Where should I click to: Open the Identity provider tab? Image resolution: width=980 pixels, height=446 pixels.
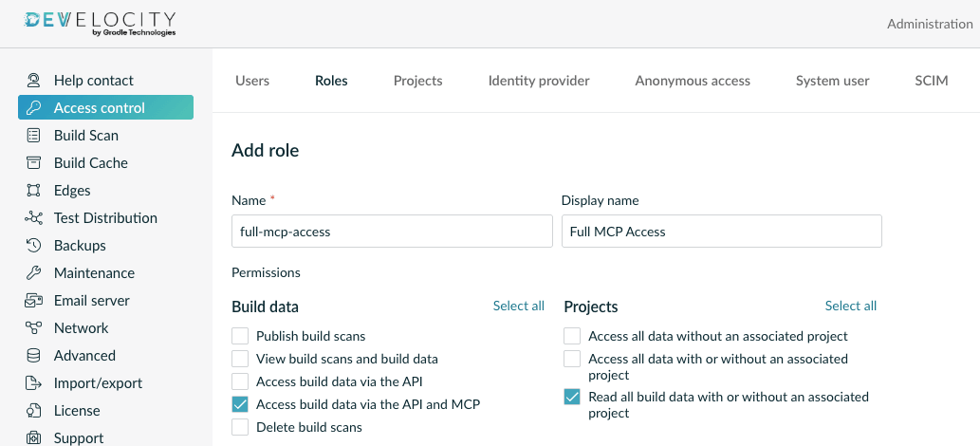tap(539, 81)
